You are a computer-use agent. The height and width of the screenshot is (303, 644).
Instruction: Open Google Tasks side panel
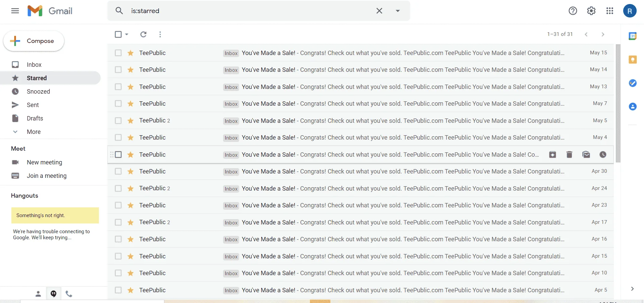(633, 83)
